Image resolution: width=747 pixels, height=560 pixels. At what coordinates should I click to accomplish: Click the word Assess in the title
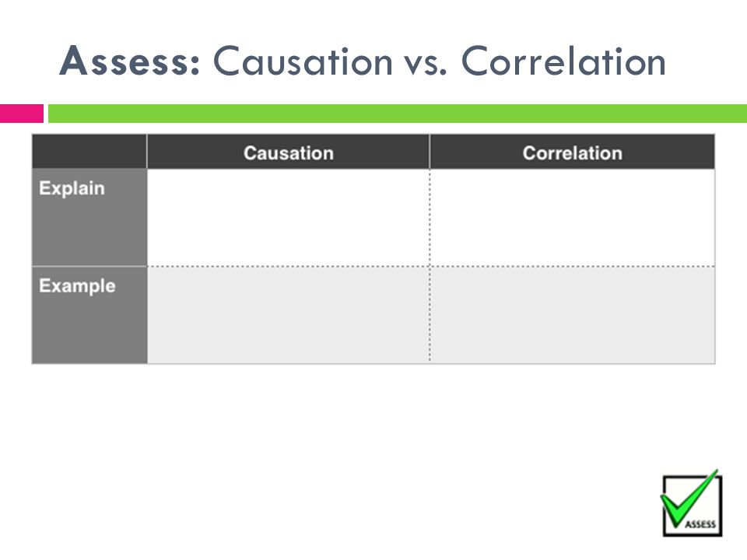tap(130, 61)
